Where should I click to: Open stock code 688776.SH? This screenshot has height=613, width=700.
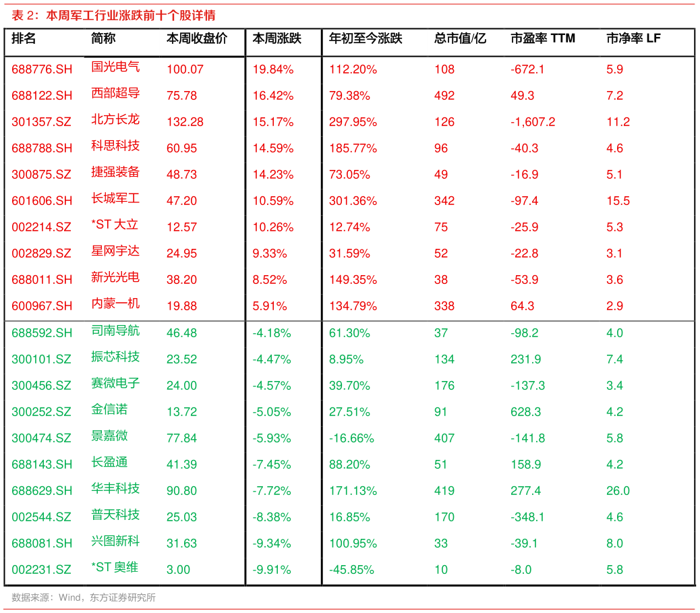coord(42,69)
